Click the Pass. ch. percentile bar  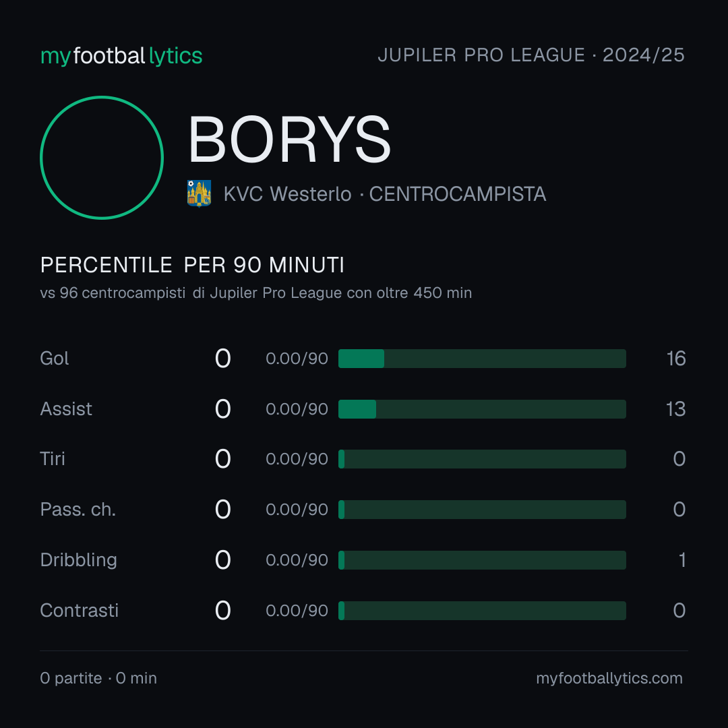click(482, 510)
